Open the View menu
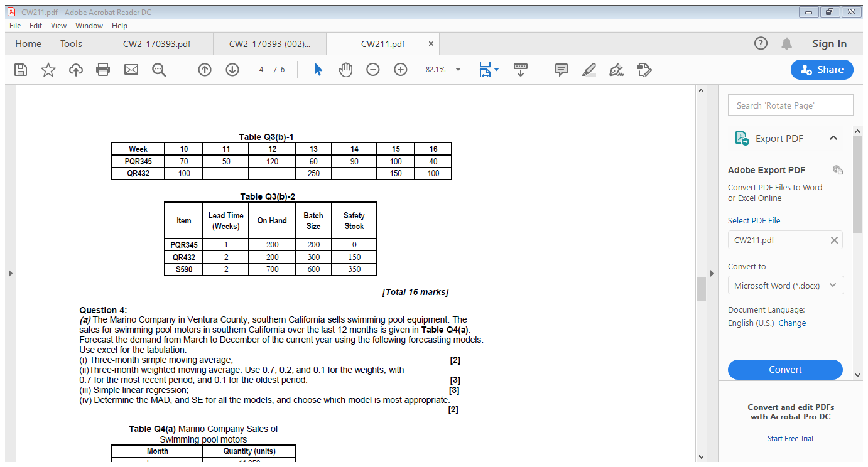868x467 pixels. click(x=58, y=26)
